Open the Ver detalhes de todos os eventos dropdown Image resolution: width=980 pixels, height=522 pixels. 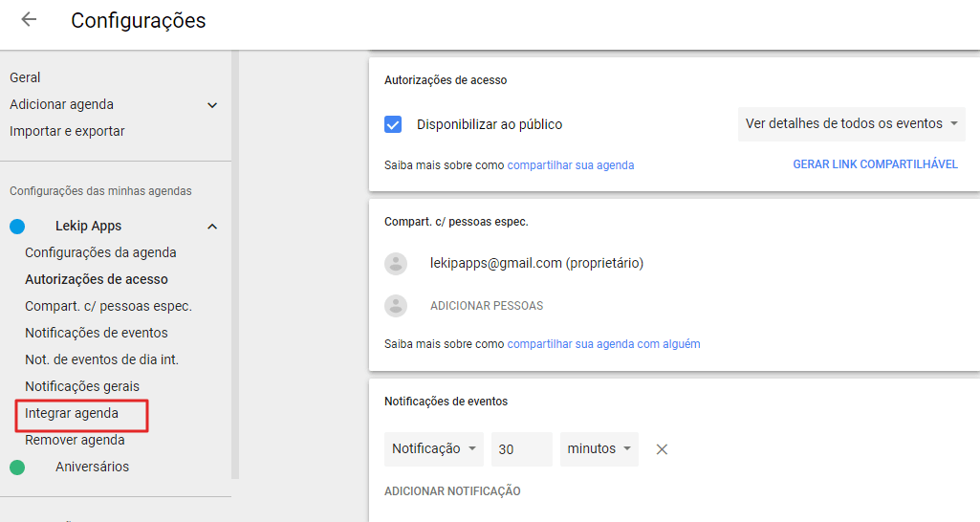(851, 124)
